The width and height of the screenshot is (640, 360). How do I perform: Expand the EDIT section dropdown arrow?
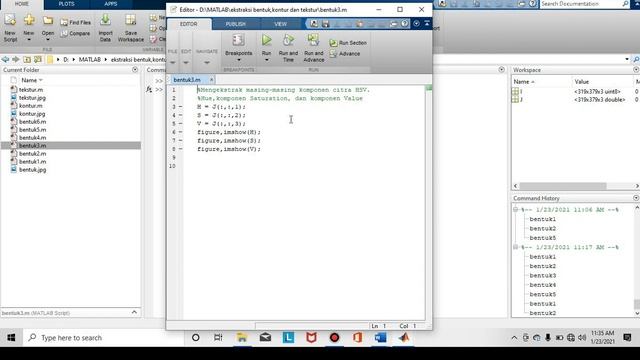[x=186, y=63]
